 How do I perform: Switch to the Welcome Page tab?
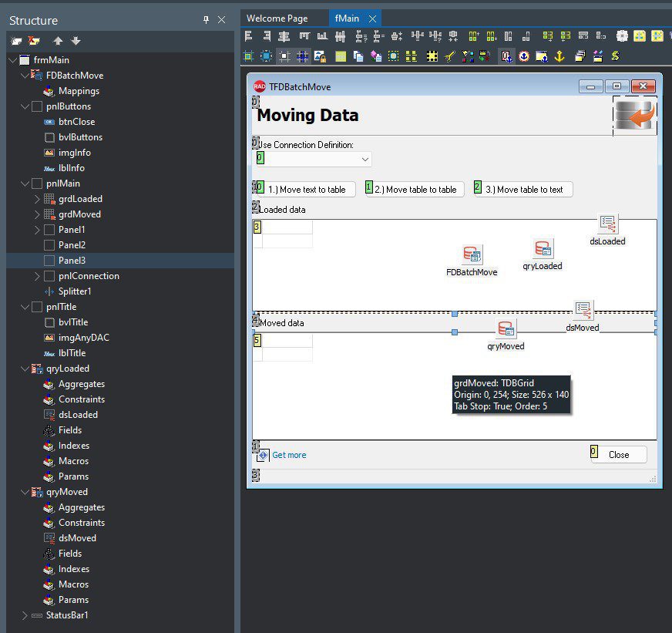click(277, 19)
